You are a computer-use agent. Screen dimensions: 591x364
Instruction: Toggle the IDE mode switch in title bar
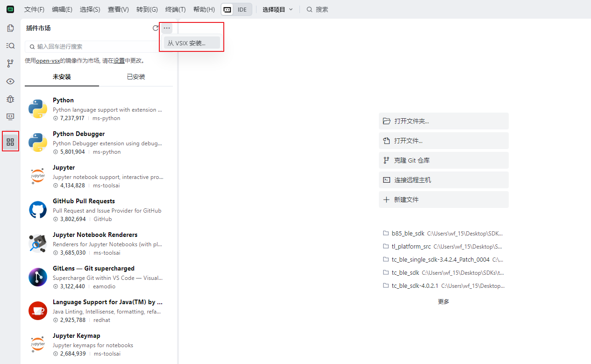[236, 9]
